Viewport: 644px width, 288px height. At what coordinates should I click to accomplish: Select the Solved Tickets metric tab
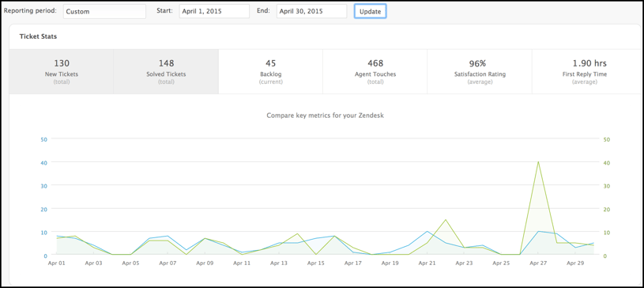point(166,71)
